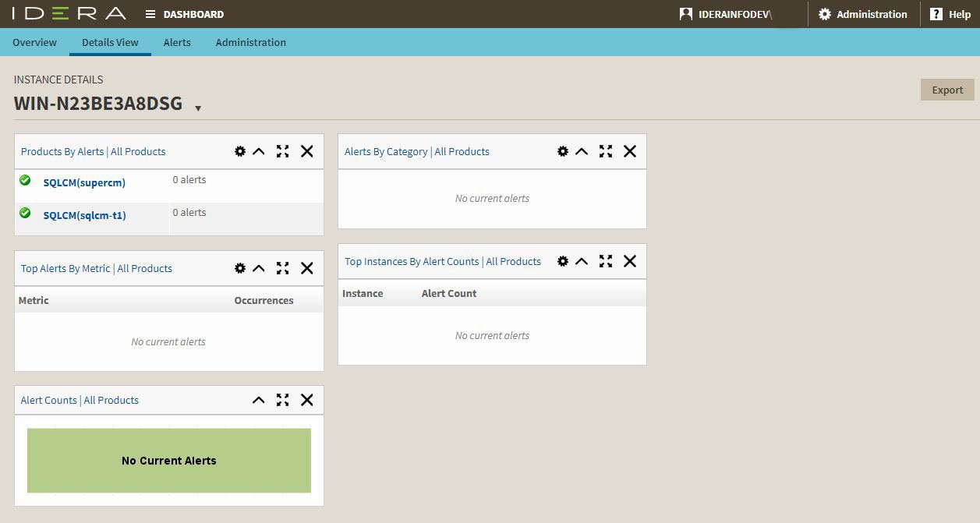The image size is (980, 523).
Task: Open settings gear of Top Instances By Alert Counts
Action: [563, 261]
